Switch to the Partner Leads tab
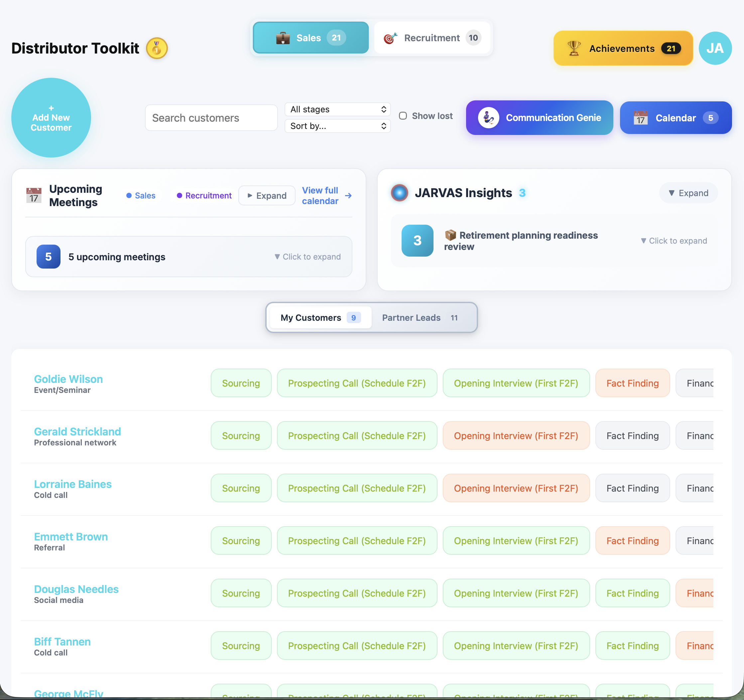 [420, 318]
